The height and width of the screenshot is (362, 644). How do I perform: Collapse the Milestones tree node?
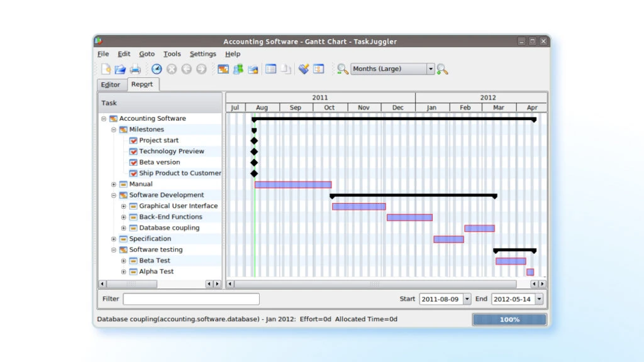click(114, 129)
